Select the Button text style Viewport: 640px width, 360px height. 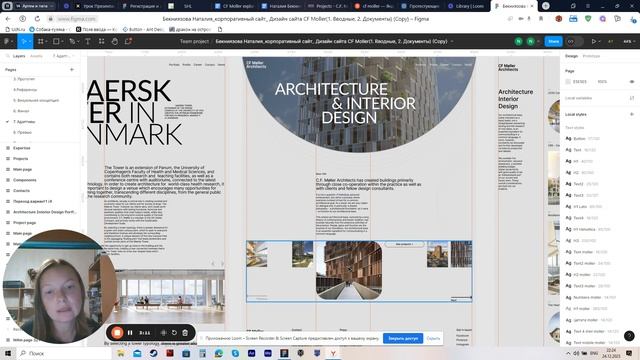tap(582, 139)
